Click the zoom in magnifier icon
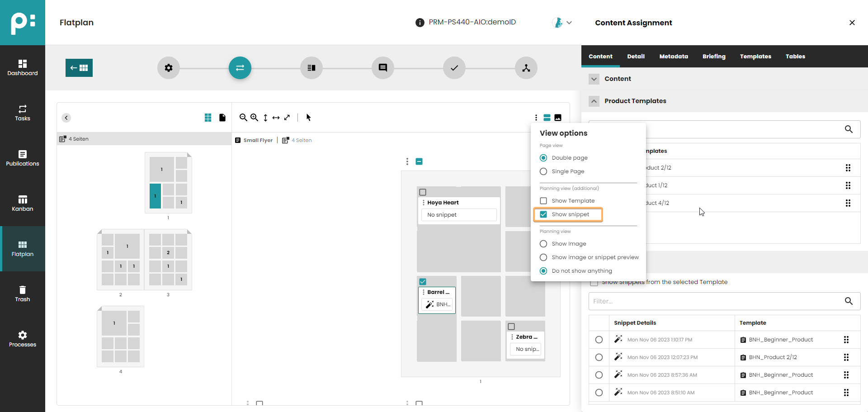The image size is (868, 412). coord(255,118)
